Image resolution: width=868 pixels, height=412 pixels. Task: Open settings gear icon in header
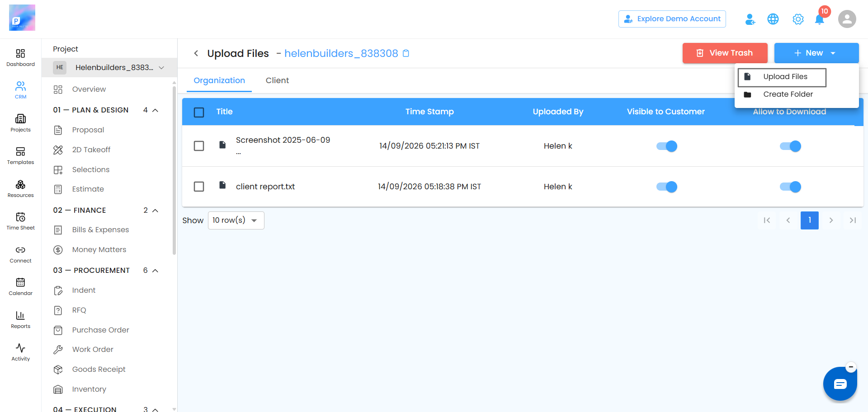coord(798,19)
